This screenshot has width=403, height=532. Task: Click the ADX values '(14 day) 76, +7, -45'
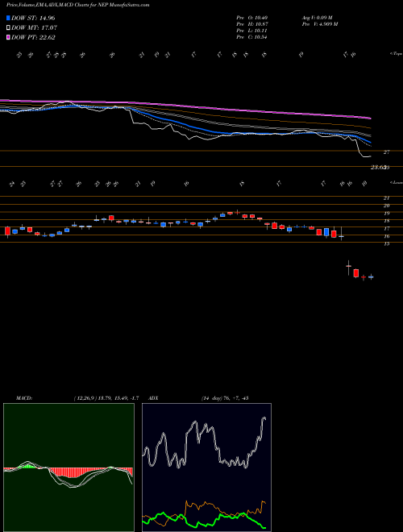pos(225,398)
